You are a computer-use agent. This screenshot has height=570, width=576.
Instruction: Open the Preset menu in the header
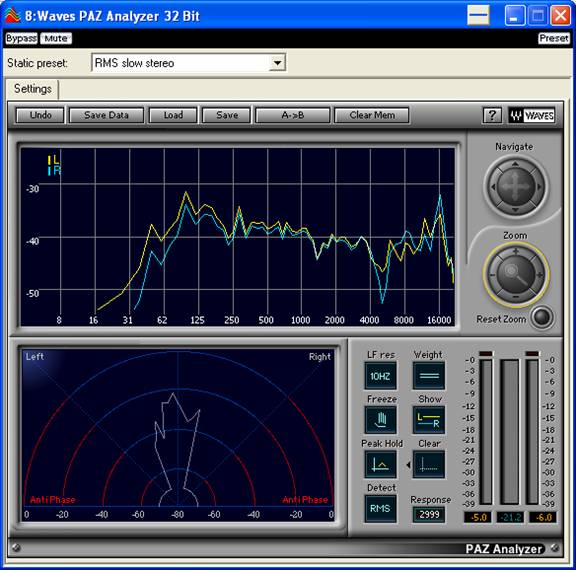click(554, 38)
